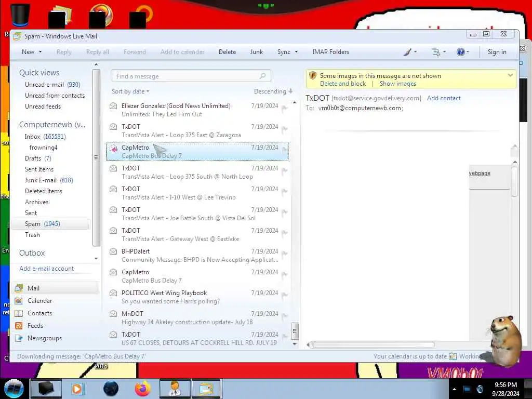This screenshot has width=532, height=399.
Task: Open the Sort by date dropdown
Action: click(130, 91)
